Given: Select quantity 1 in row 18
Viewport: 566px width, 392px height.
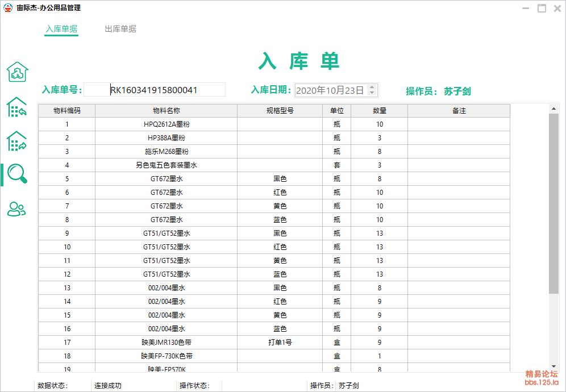Looking at the screenshot, I should tap(380, 356).
